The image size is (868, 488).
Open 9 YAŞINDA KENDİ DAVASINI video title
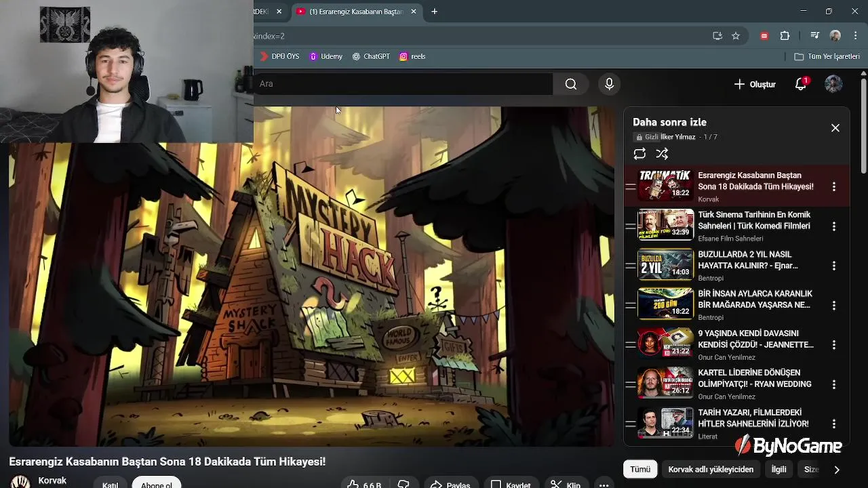pyautogui.click(x=756, y=339)
